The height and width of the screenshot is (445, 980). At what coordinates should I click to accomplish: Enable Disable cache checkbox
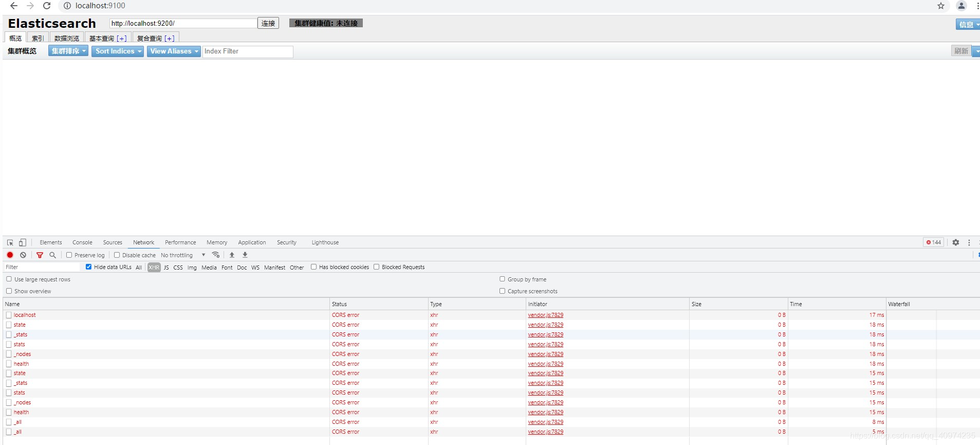117,255
